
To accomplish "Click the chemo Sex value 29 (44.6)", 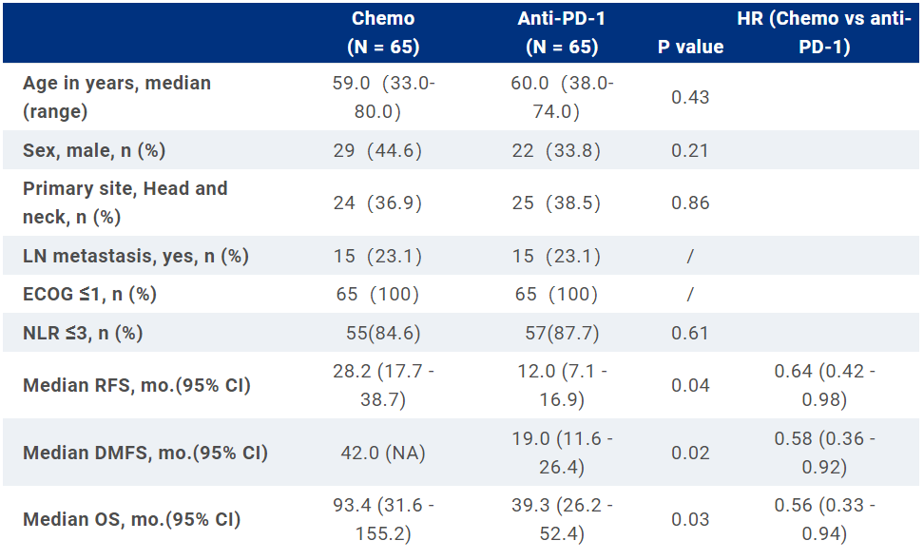I will tap(383, 150).
